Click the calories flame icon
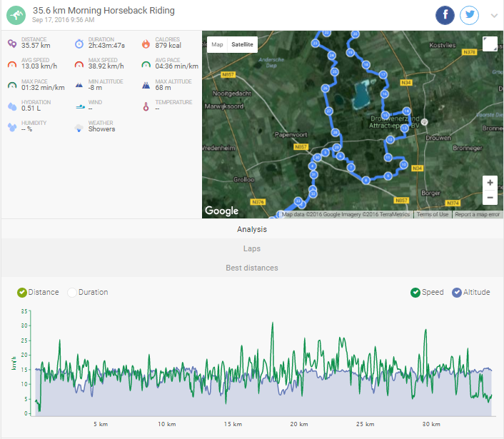 (x=146, y=44)
